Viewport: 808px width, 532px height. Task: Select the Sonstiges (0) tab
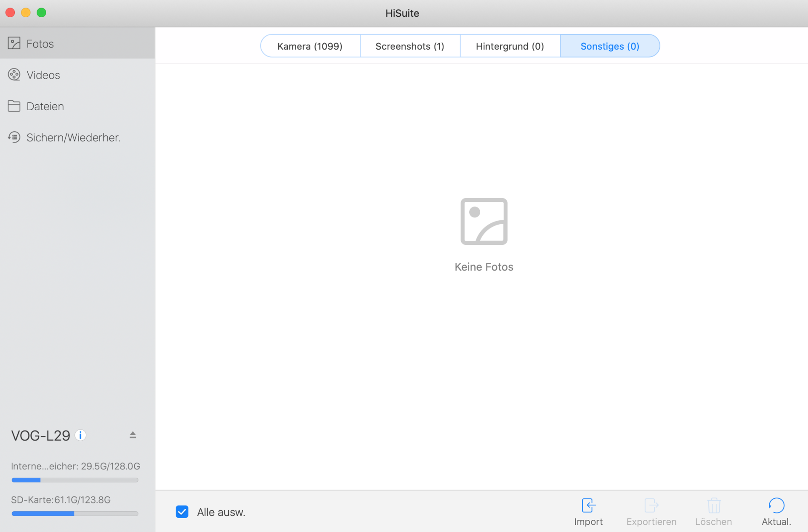(x=610, y=46)
